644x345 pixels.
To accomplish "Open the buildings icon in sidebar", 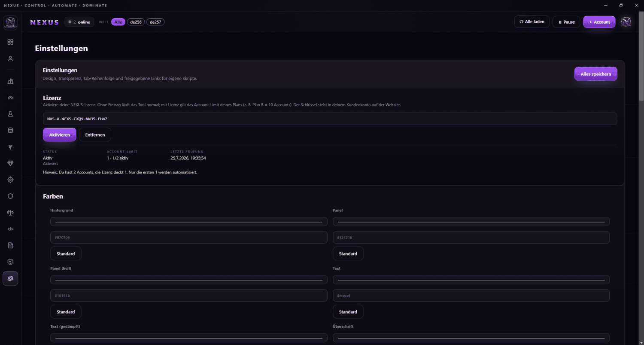I will click(x=10, y=81).
